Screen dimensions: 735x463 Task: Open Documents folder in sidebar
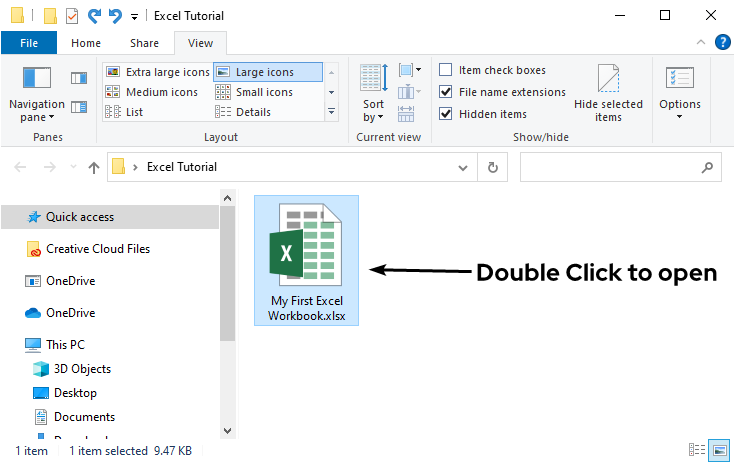(x=84, y=417)
